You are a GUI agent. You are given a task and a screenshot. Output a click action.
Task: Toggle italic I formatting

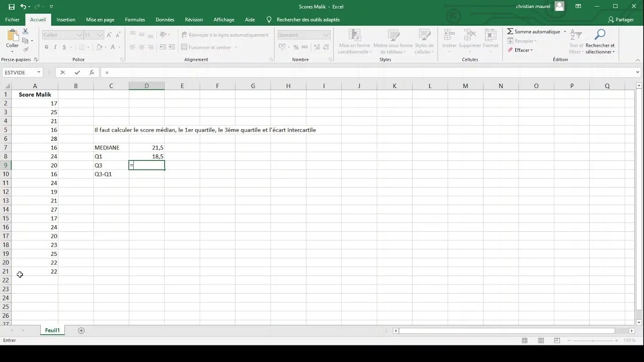click(55, 47)
